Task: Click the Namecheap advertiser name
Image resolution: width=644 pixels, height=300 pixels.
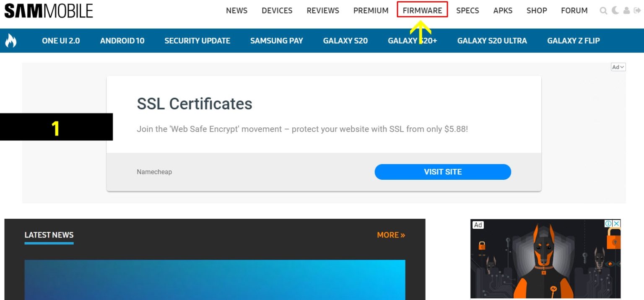Action: coord(154,172)
